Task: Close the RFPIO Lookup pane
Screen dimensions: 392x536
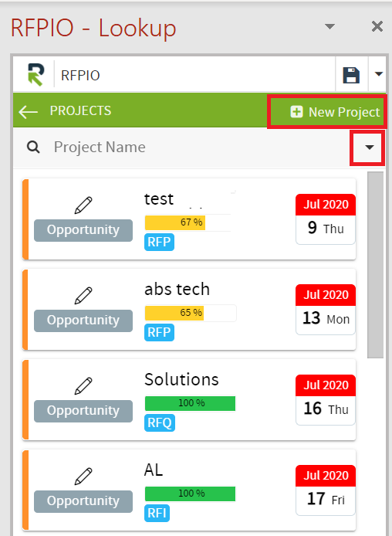Action: point(377,26)
